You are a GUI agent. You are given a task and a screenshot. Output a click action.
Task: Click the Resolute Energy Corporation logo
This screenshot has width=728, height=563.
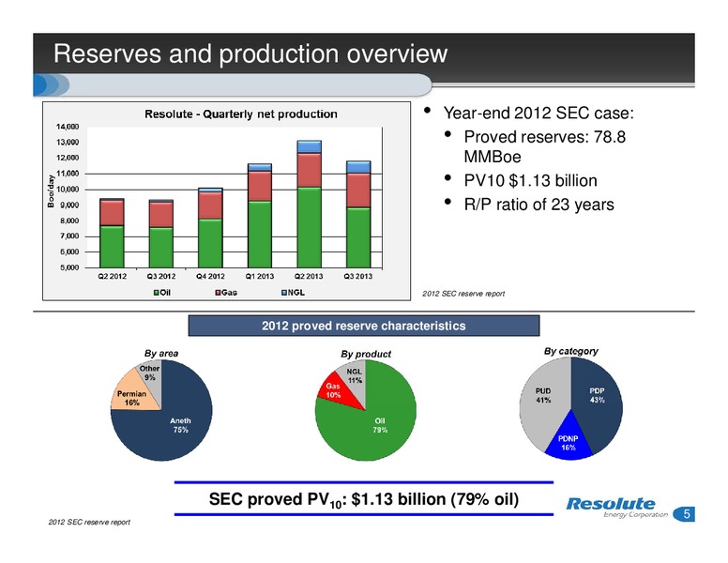click(616, 507)
